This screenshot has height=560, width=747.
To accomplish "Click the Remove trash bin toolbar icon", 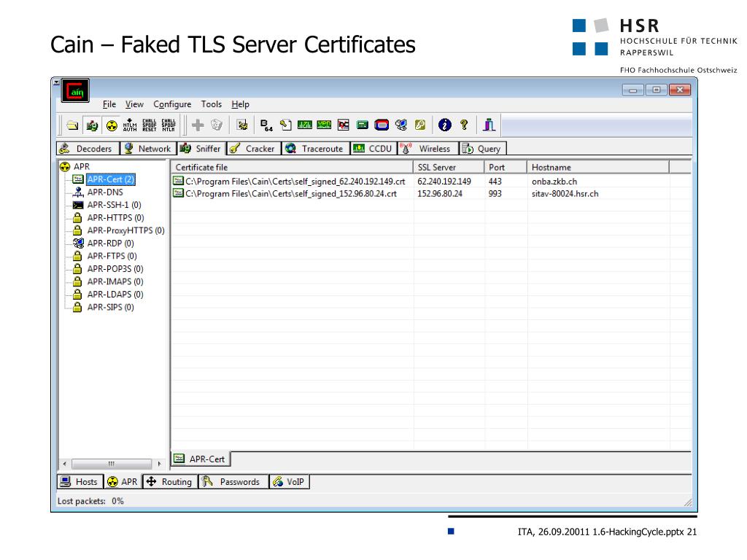I will [217, 125].
